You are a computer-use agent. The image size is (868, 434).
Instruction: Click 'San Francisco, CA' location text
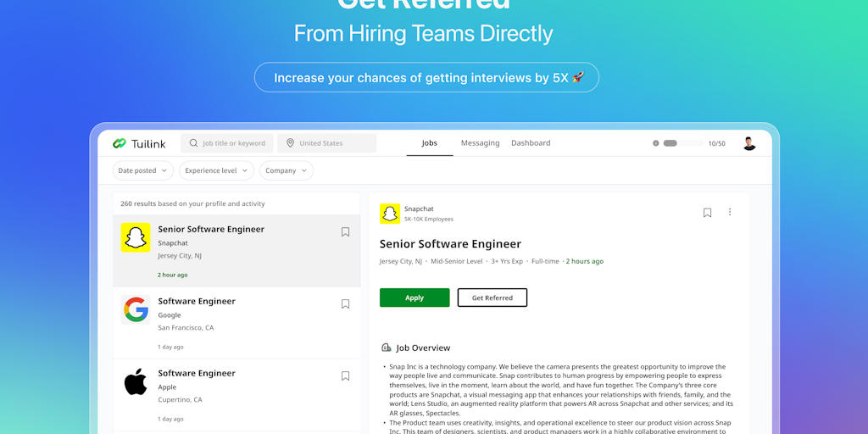pyautogui.click(x=186, y=328)
